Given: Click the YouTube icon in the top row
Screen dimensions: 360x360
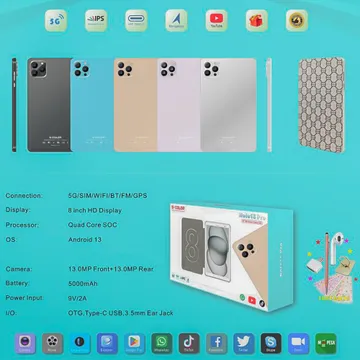Looking at the screenshot, I should [217, 21].
